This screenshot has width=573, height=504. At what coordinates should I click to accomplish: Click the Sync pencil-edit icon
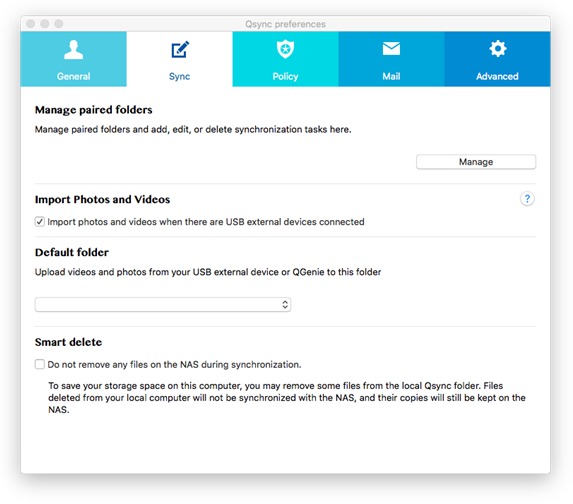tap(180, 49)
